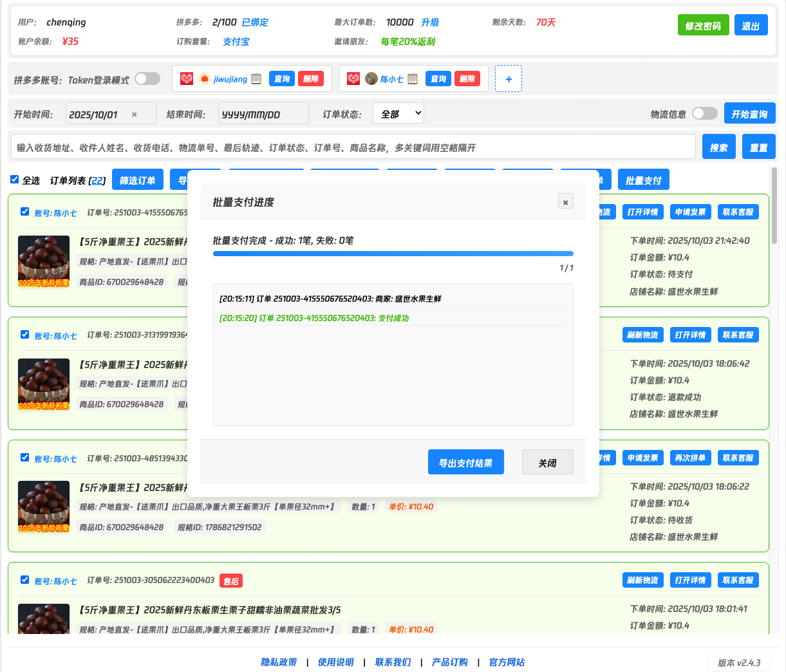Clear the start date with the x icon

point(135,115)
